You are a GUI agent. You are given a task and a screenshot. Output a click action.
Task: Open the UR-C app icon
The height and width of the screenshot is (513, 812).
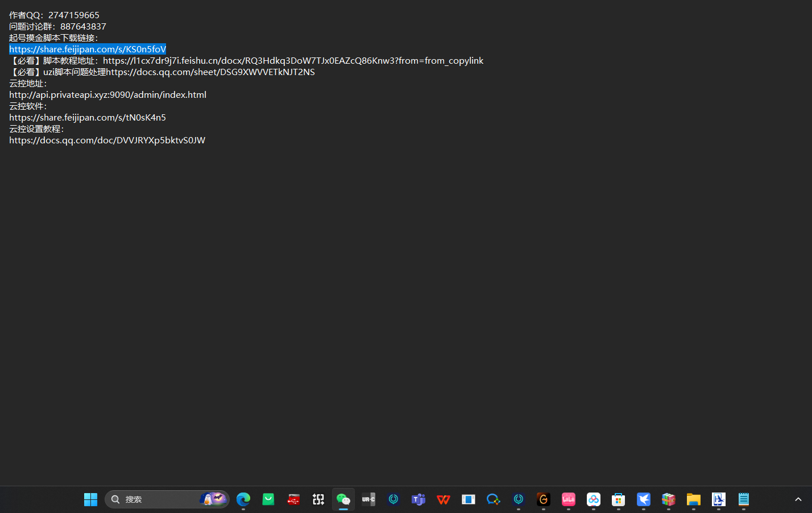[368, 499]
